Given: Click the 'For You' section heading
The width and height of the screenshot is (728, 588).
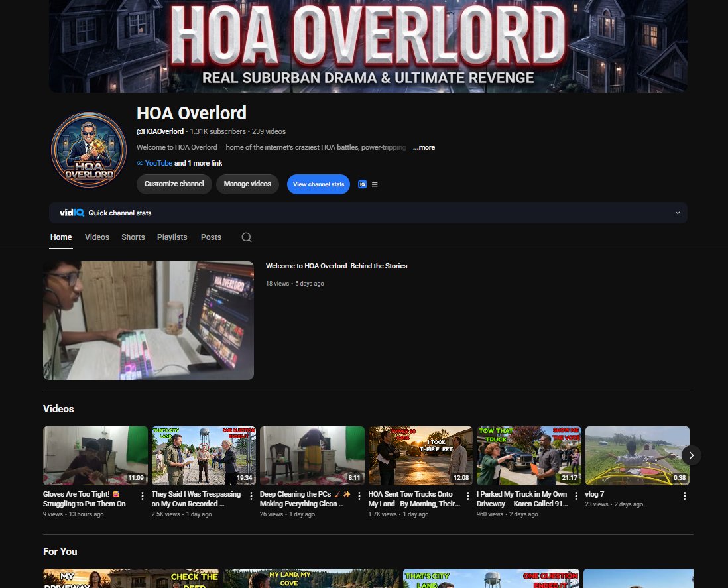Looking at the screenshot, I should (x=60, y=552).
